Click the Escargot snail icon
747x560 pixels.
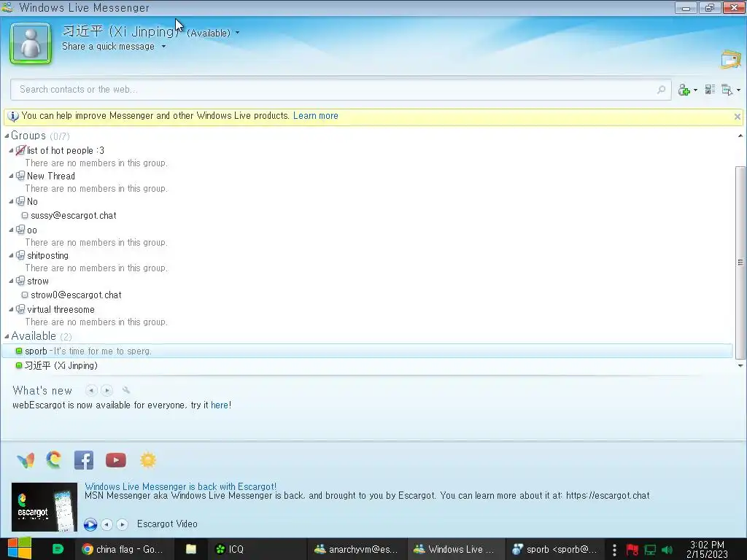[54, 460]
